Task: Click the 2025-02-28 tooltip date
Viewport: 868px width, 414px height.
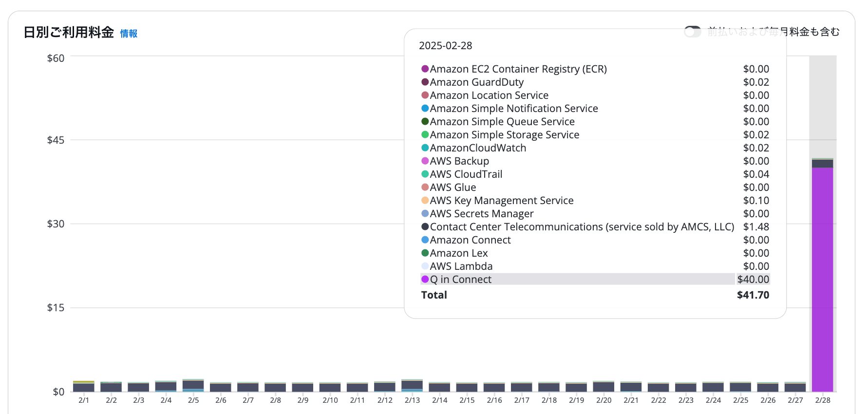Action: 445,45
